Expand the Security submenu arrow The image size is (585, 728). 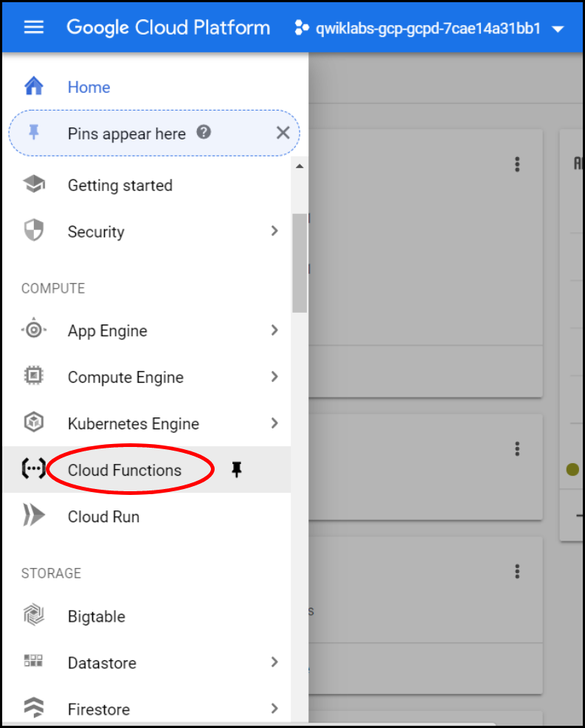[x=274, y=231]
